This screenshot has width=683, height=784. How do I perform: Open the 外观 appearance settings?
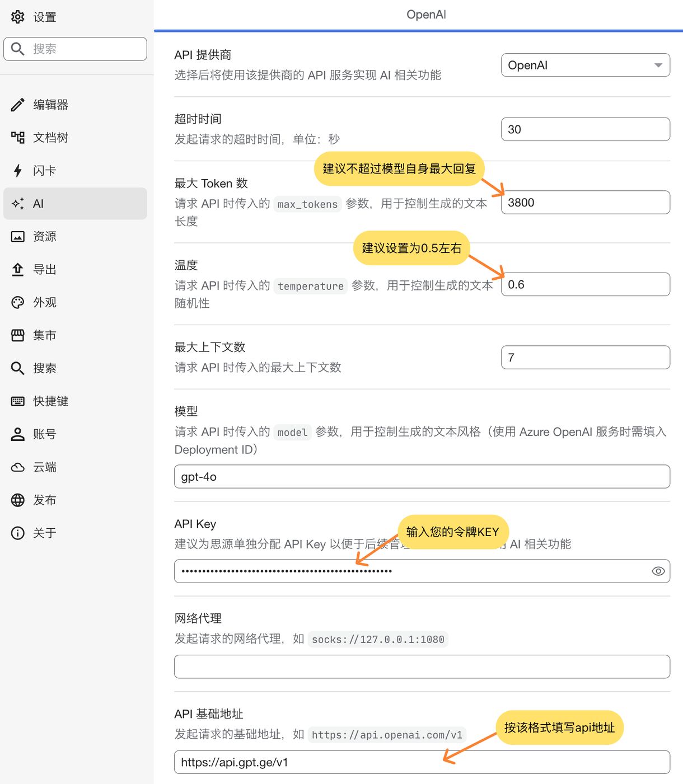[75, 303]
